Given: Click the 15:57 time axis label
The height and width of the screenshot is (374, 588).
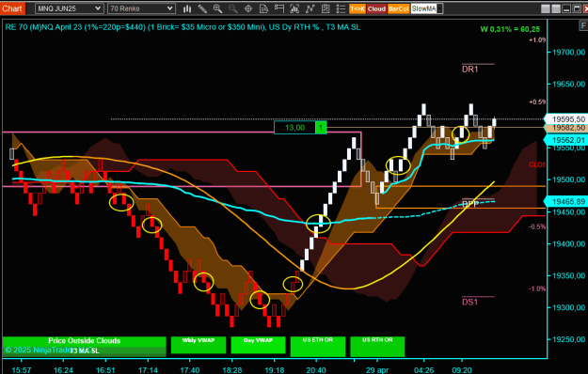Looking at the screenshot, I should click(x=22, y=370).
